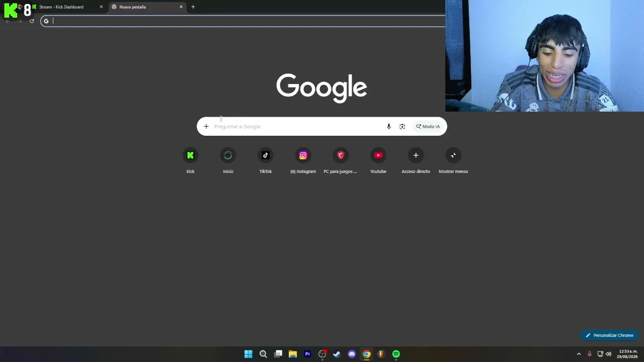Screen dimensions: 644x362
Task: Close the Nueva pestaña tab
Action: coord(181,7)
